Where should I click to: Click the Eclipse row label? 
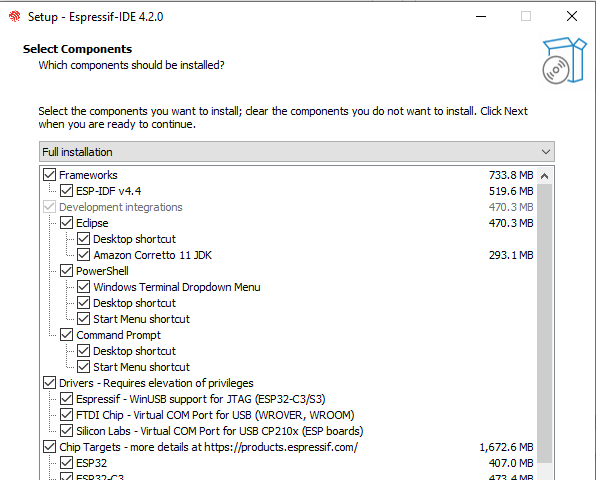92,223
